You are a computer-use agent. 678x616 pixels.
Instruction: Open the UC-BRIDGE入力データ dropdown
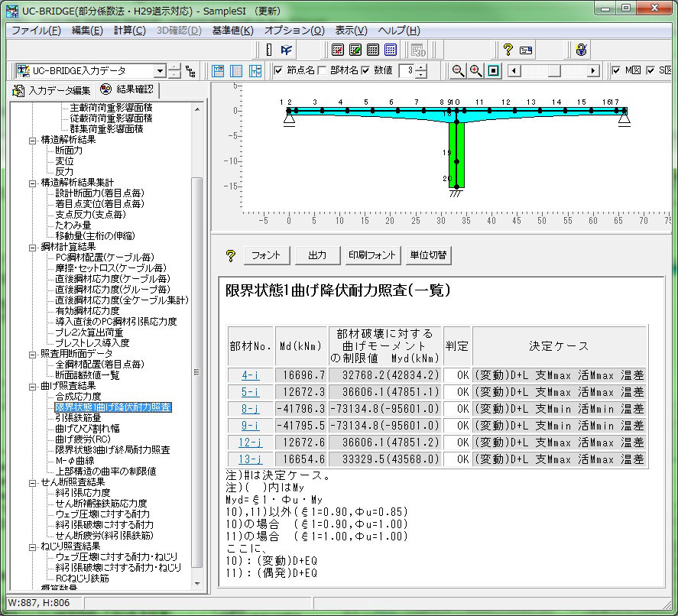[160, 71]
